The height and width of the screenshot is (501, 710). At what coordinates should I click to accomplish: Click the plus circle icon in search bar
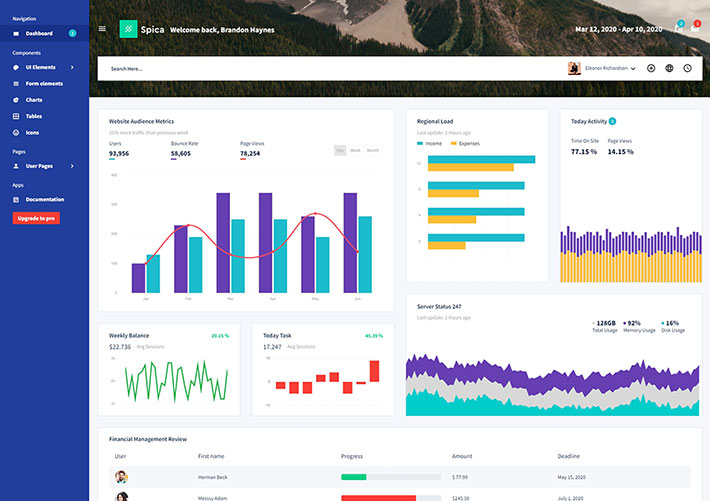[x=651, y=68]
